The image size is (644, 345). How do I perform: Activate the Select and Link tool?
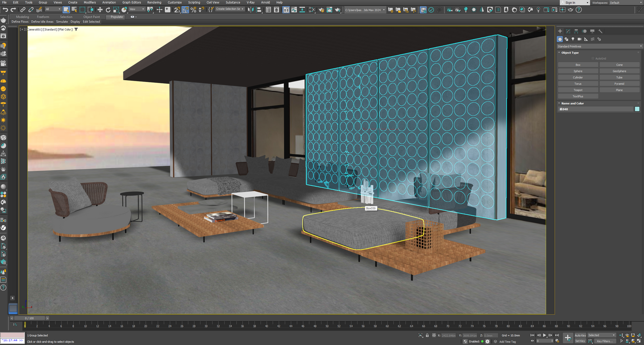(23, 9)
